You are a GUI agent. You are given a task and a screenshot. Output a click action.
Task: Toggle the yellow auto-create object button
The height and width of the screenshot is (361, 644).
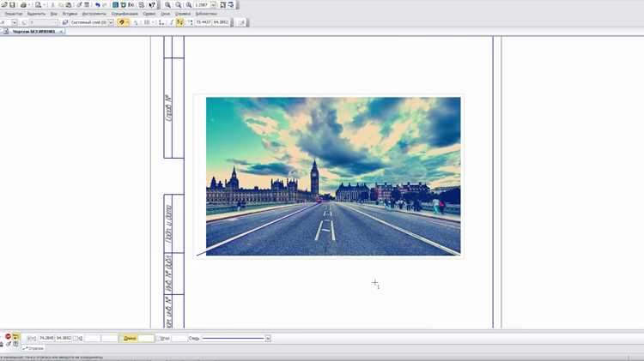tap(16, 337)
